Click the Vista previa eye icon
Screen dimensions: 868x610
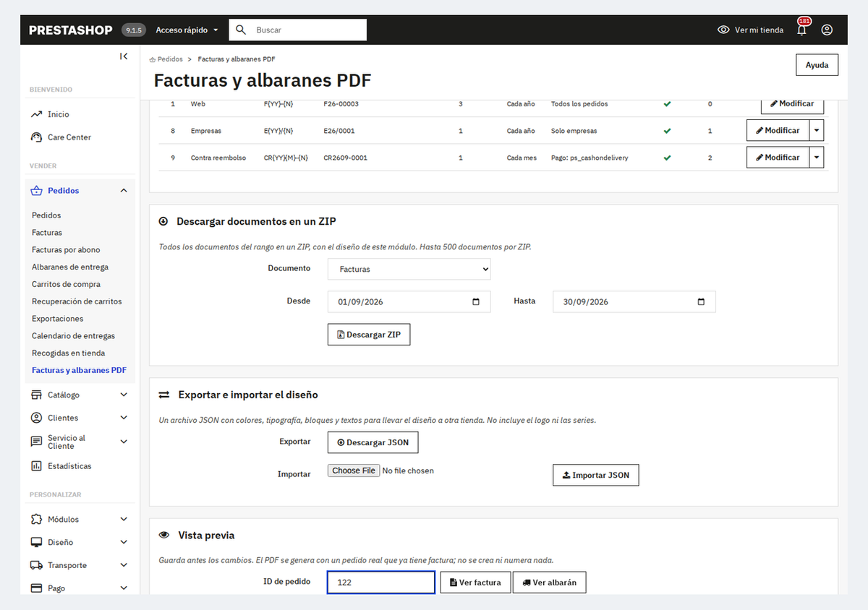point(164,536)
